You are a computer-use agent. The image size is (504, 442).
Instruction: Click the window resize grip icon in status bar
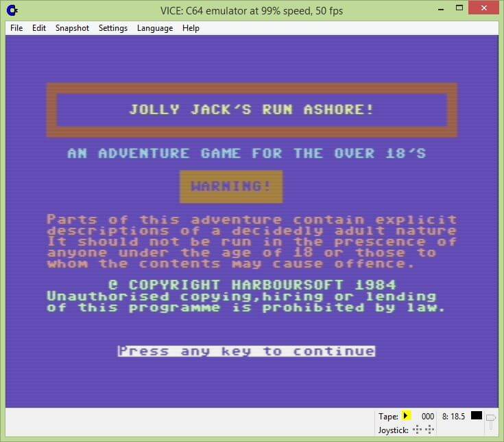pos(491,422)
